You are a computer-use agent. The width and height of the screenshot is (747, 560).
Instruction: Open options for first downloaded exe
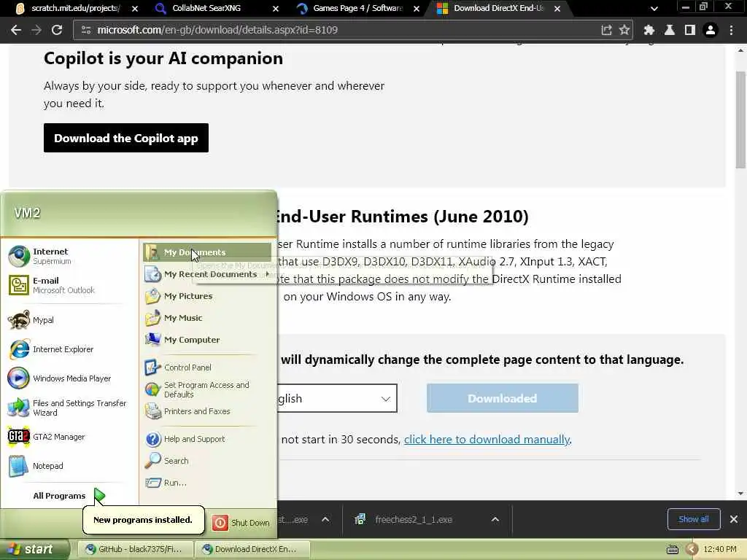point(325,519)
